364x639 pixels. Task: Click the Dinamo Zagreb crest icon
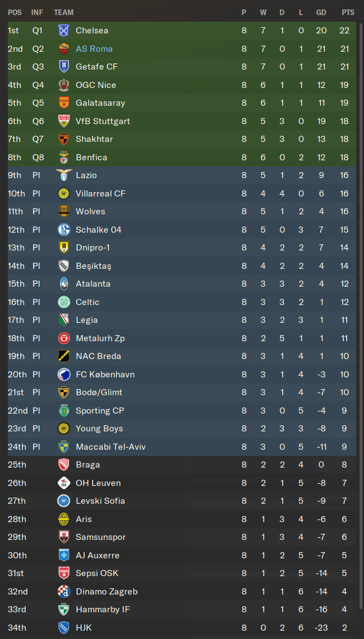(x=63, y=592)
